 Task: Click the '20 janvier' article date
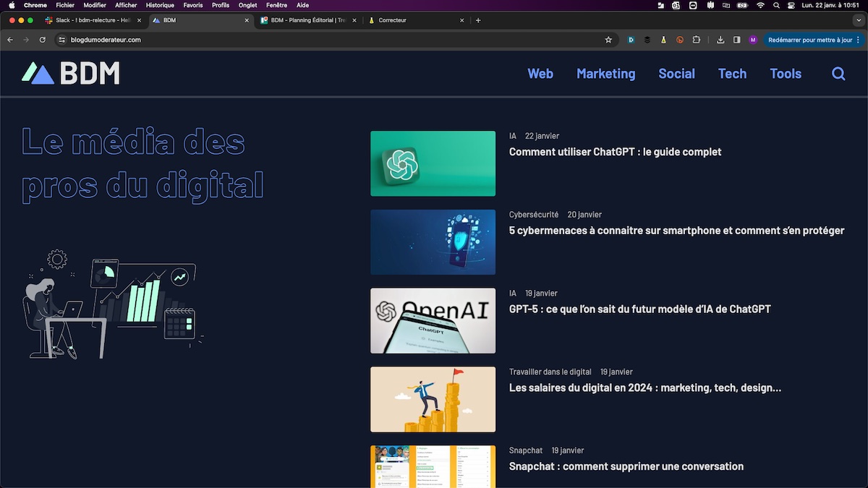click(584, 215)
